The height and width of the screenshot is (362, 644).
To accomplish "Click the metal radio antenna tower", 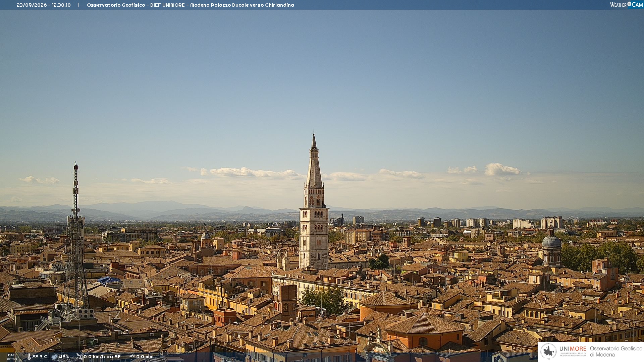I will [75, 241].
